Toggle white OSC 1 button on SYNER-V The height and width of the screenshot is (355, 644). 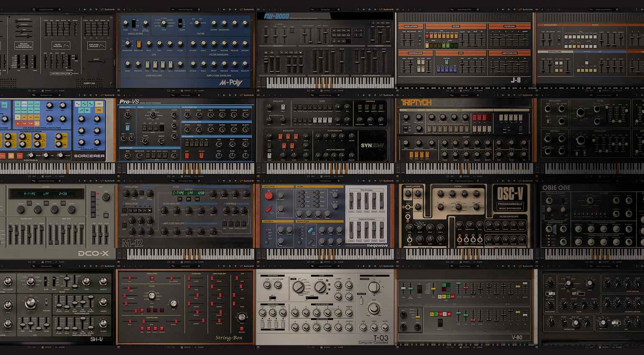283,107
